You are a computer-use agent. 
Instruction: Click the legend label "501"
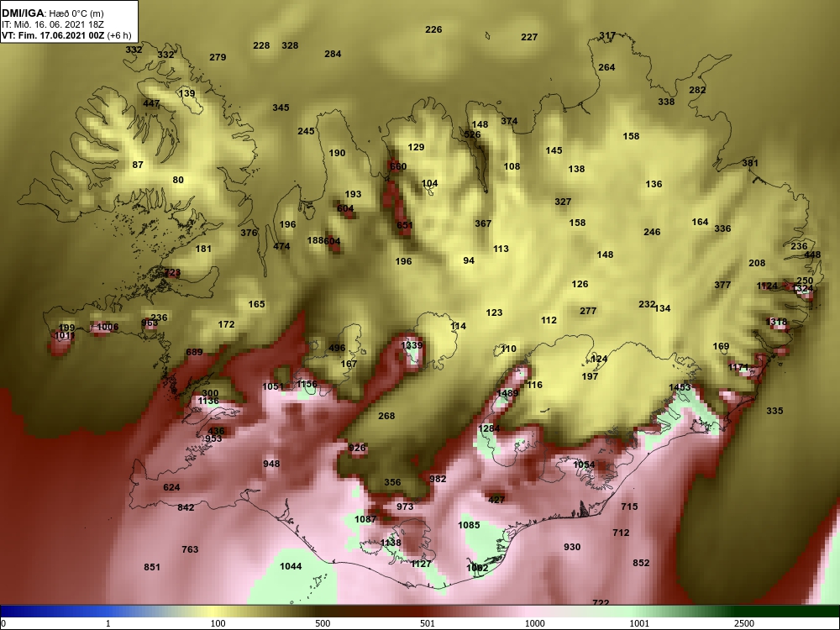427,623
